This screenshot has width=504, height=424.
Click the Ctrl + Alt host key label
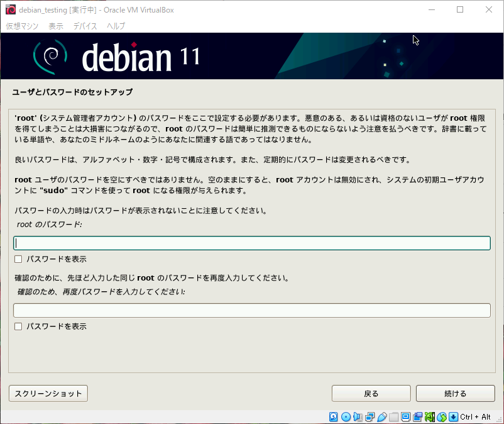475,417
